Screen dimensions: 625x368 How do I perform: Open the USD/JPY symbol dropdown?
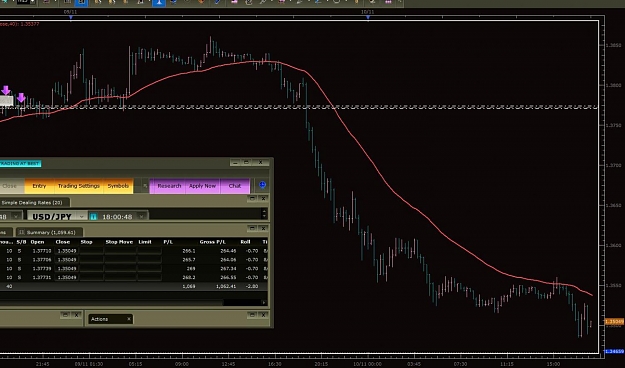pos(82,216)
